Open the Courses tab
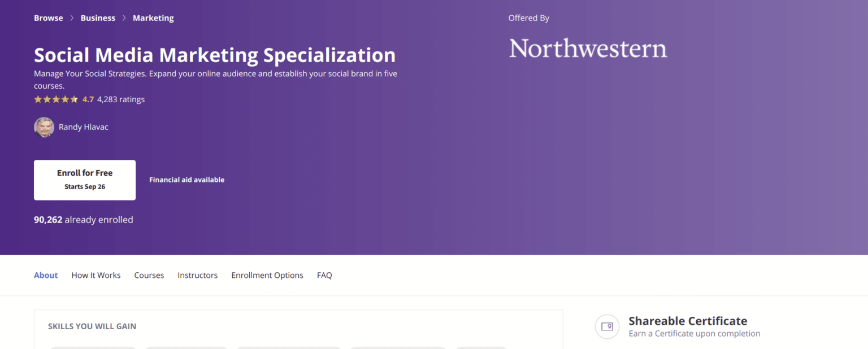 click(x=149, y=275)
